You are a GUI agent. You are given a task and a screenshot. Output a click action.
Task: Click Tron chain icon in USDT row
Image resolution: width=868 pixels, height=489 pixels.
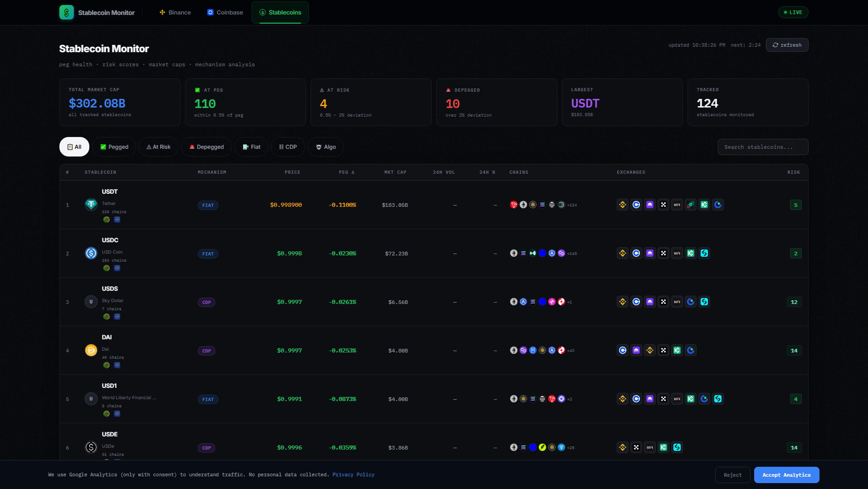pyautogui.click(x=514, y=205)
